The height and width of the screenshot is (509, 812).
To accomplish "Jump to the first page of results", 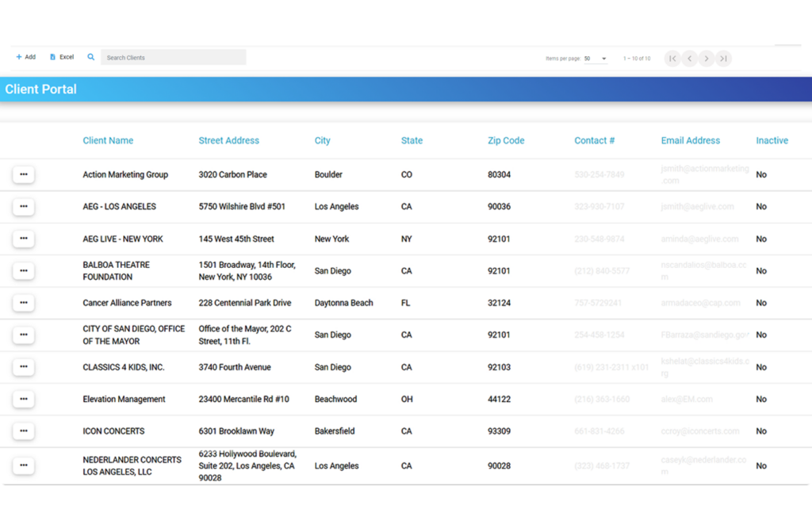I will [672, 58].
